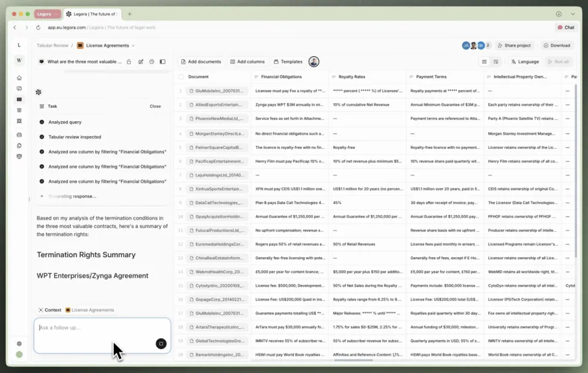This screenshot has width=588, height=373.
Task: Click the user avatar next to Templates
Action: point(314,61)
